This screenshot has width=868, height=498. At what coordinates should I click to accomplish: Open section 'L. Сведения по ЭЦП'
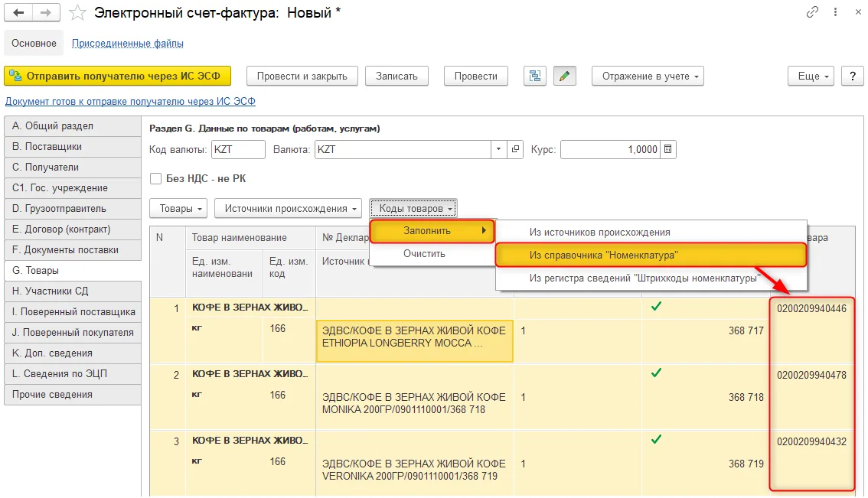click(73, 374)
